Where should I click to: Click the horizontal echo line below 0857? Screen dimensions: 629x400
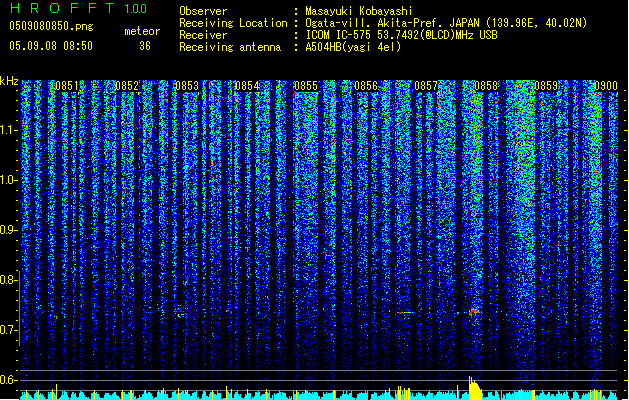point(406,313)
